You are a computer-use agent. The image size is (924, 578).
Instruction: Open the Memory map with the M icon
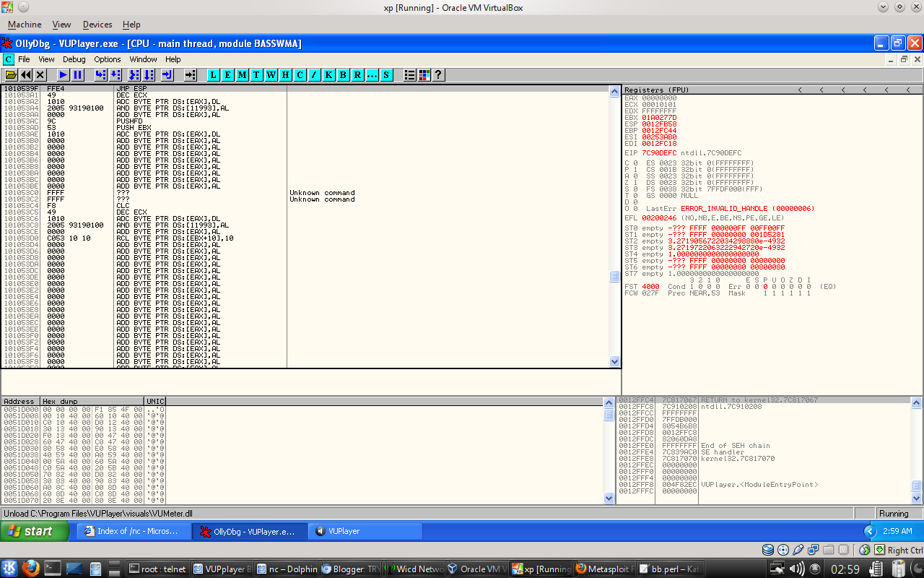tap(243, 74)
